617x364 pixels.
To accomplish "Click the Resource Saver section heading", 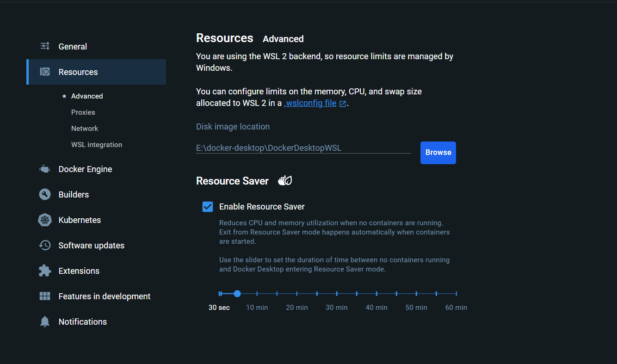I will point(232,181).
